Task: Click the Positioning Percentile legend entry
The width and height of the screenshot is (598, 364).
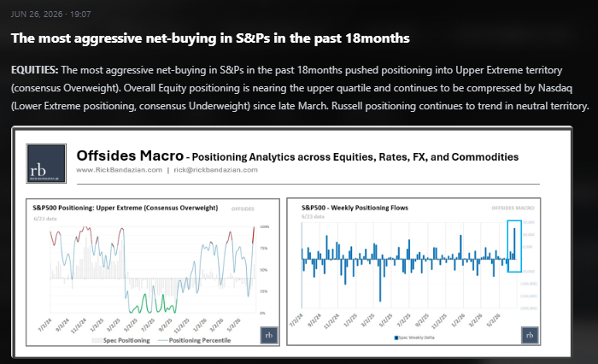Action: (195, 340)
